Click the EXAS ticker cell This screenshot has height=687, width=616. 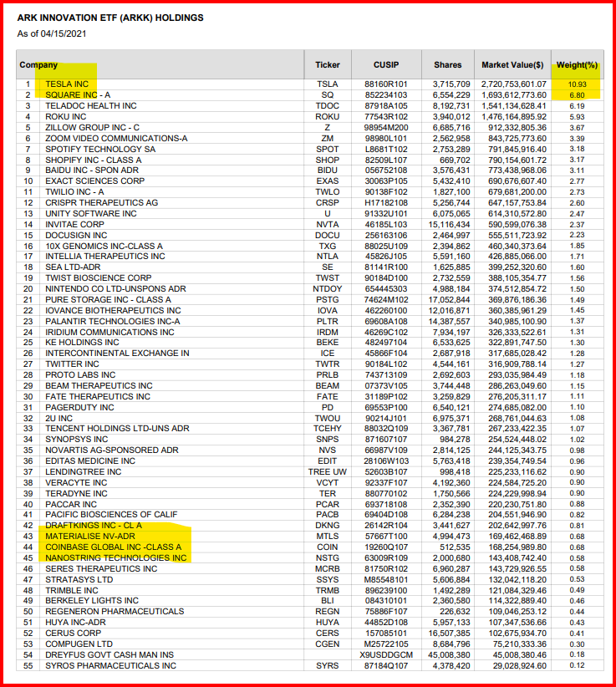[x=328, y=181]
